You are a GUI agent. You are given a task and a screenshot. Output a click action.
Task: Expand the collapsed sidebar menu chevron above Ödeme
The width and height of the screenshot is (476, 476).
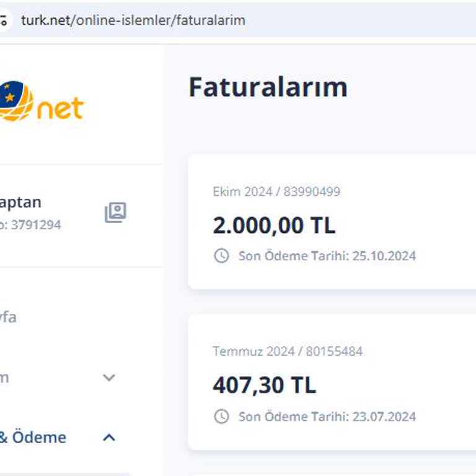pyautogui.click(x=109, y=377)
